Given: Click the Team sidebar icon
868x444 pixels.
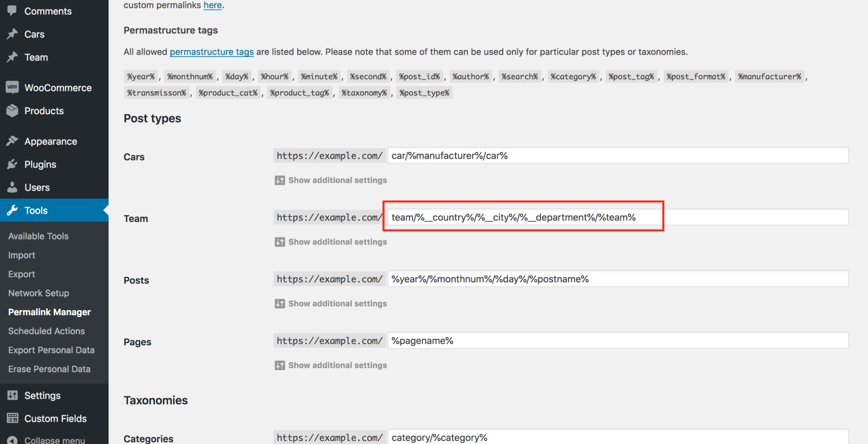Looking at the screenshot, I should pos(12,57).
